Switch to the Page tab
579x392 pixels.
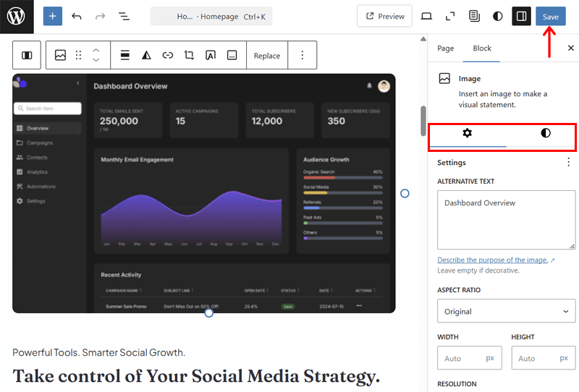tap(446, 48)
